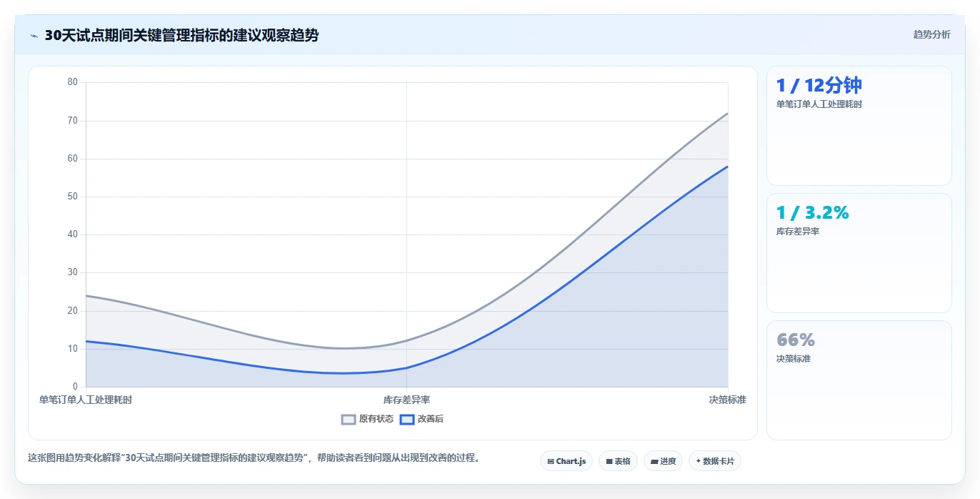
Task: Click the 进度 tag icon
Action: click(x=654, y=462)
